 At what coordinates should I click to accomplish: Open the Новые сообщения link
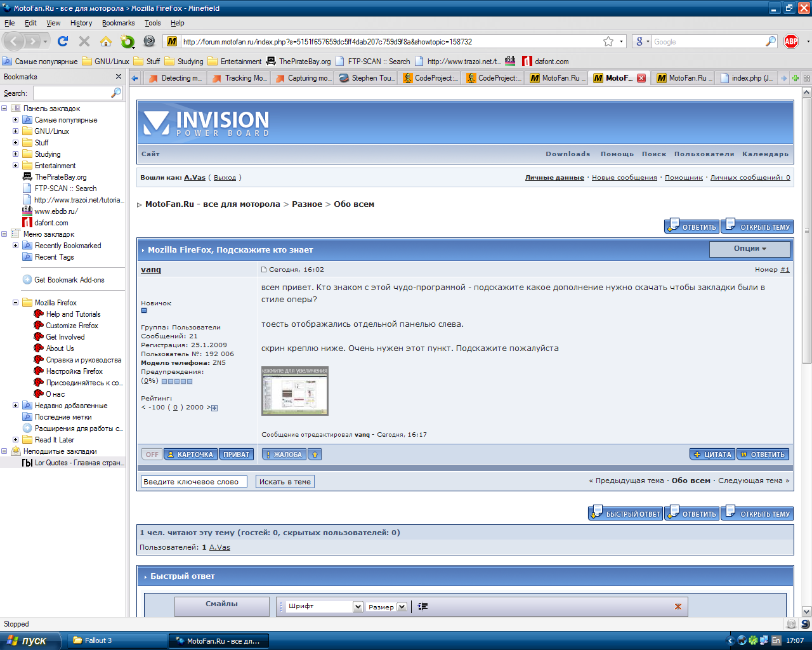[624, 178]
